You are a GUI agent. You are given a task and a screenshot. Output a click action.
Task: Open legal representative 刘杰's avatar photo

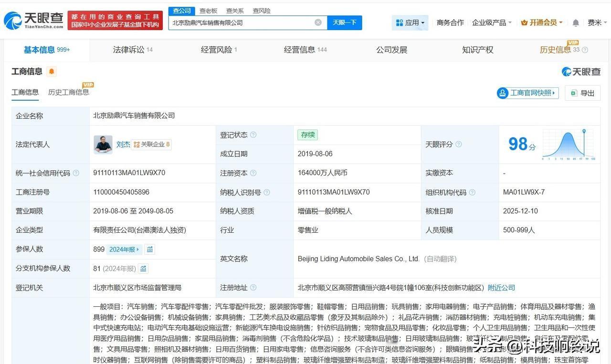pos(103,145)
